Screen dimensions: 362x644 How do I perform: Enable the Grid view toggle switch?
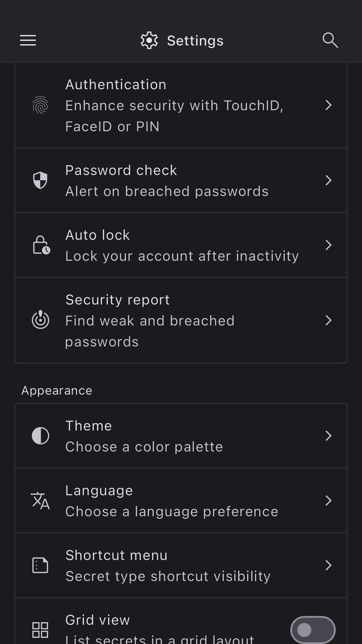coord(313,630)
